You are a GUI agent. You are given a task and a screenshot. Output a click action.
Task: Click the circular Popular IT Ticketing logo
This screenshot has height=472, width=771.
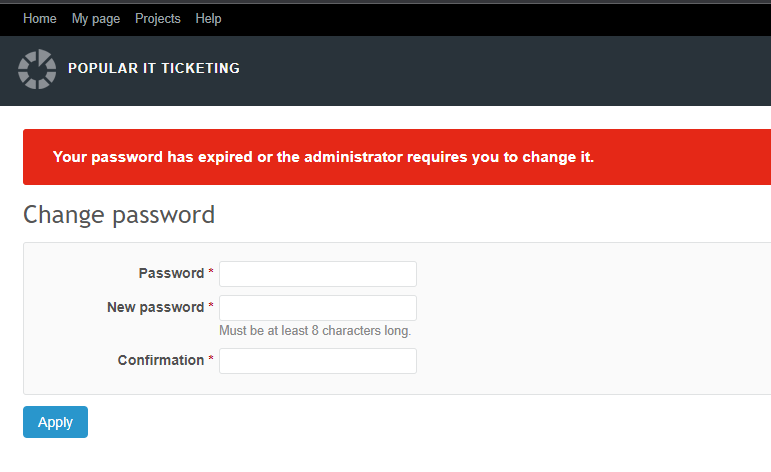pyautogui.click(x=37, y=69)
